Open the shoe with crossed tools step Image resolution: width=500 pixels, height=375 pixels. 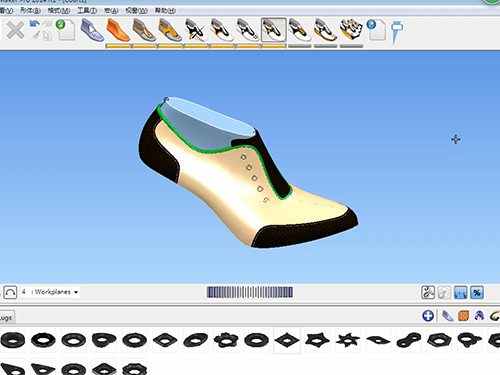click(196, 30)
